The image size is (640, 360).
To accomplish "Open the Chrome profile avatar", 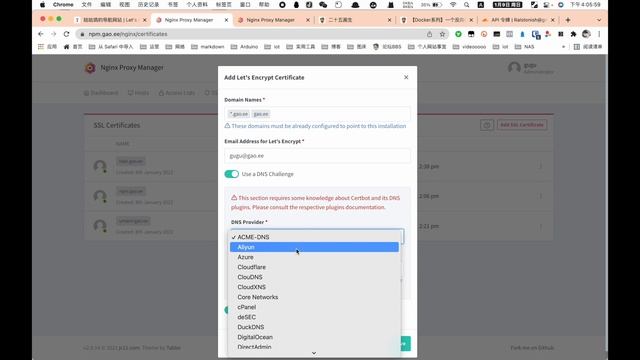I will point(586,34).
